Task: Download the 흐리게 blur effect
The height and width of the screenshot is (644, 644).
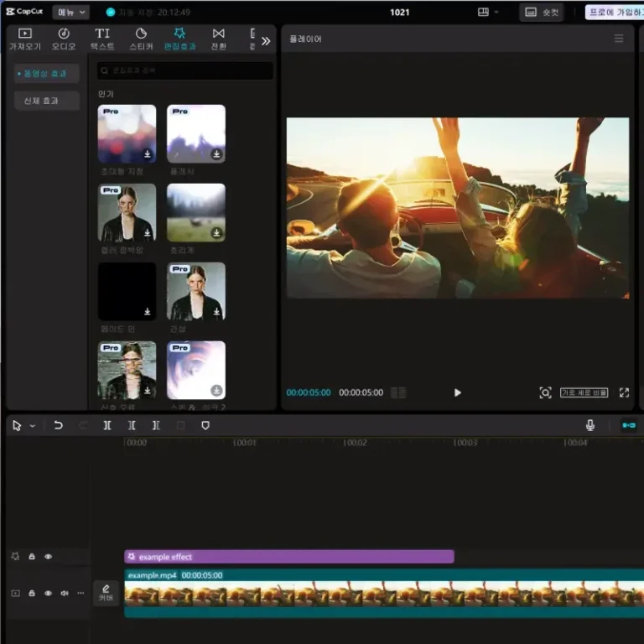Action: pos(216,233)
